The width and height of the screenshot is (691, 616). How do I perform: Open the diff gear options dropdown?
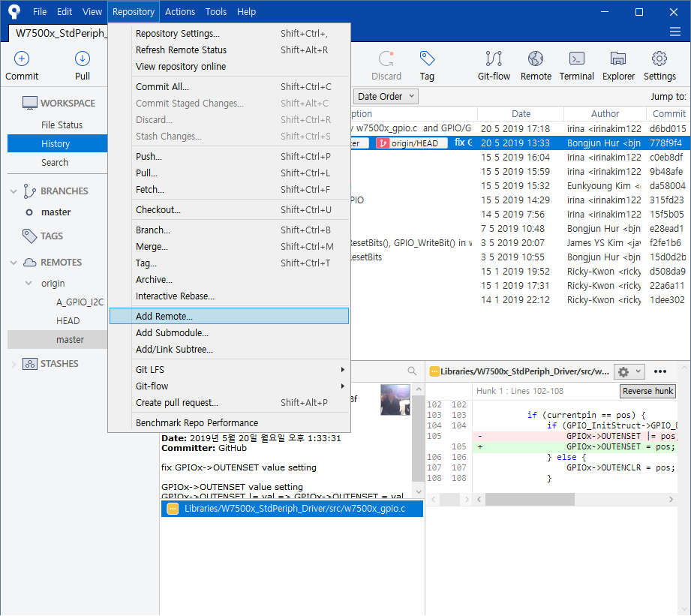(629, 372)
